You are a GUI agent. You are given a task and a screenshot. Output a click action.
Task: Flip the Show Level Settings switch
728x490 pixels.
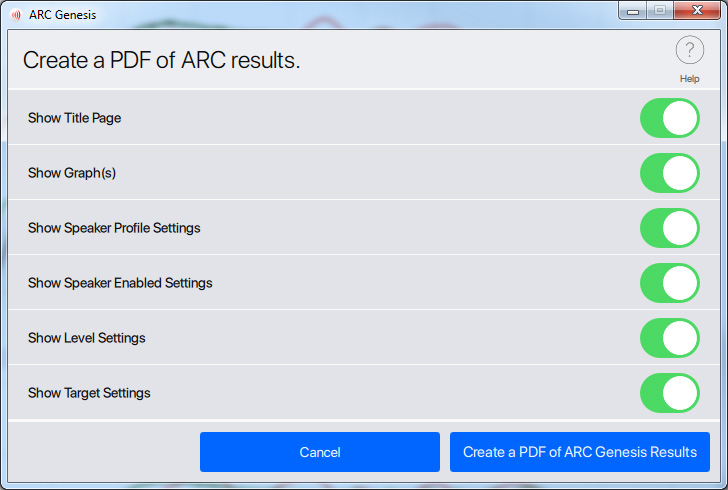click(670, 338)
